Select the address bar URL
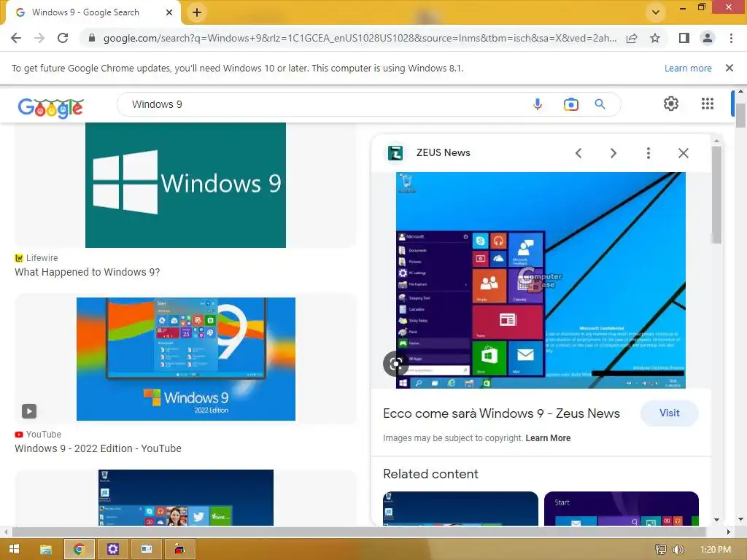Viewport: 747px width, 560px height. [x=360, y=38]
